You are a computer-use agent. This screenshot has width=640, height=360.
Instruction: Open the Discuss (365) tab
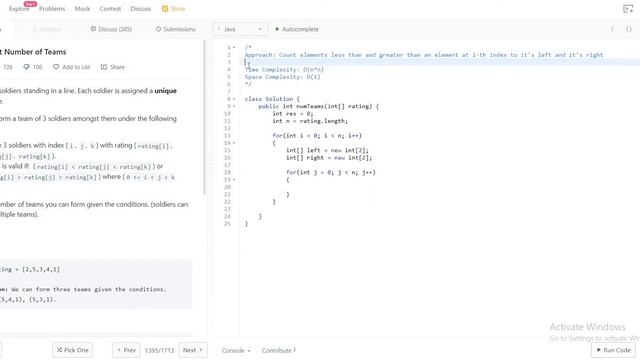click(x=111, y=29)
